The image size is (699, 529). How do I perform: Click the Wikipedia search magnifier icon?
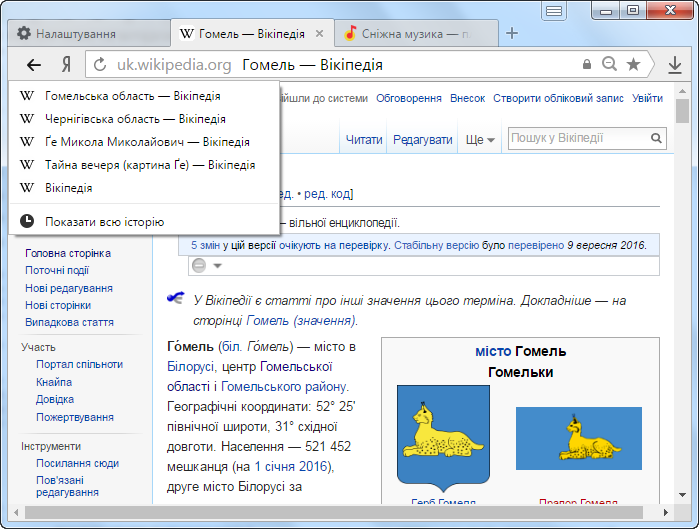(656, 138)
